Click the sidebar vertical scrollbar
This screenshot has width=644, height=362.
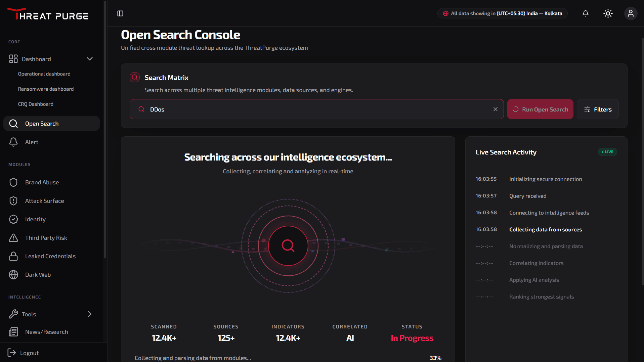click(105, 129)
